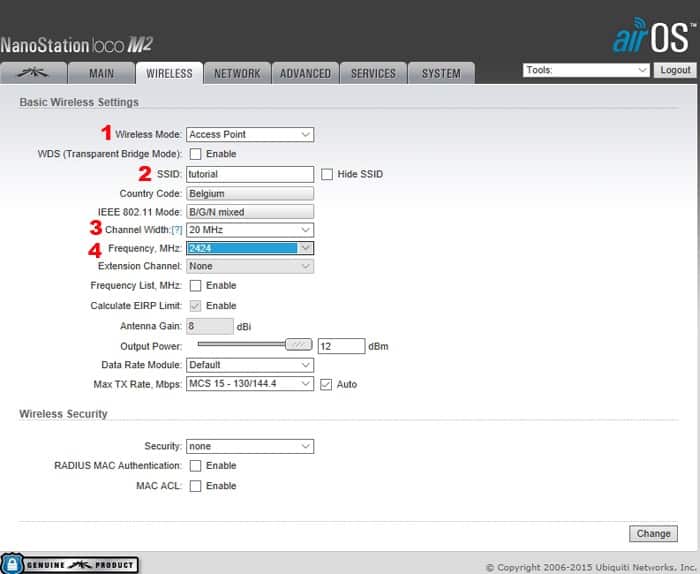Click the Country Code field showing Belgium
Screen dimensions: 700x574
[250, 194]
